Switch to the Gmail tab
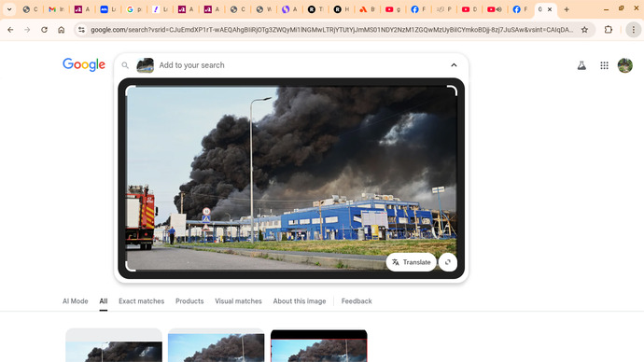This screenshot has width=644, height=362. tap(56, 9)
